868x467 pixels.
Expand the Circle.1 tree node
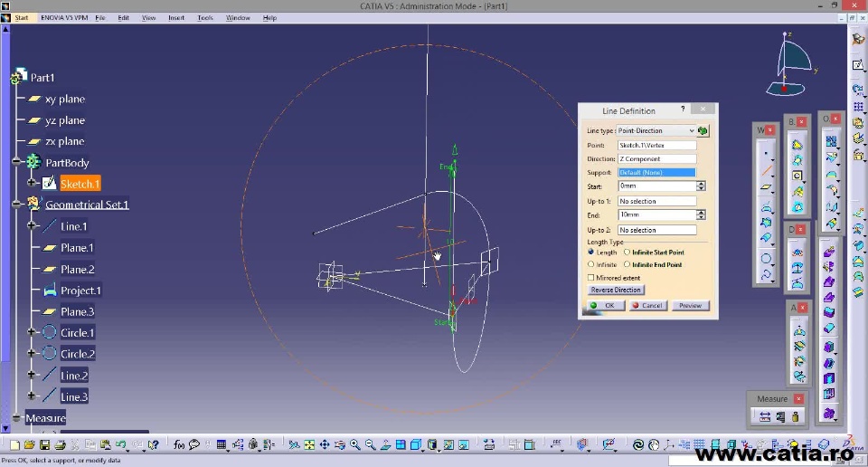pyautogui.click(x=32, y=332)
